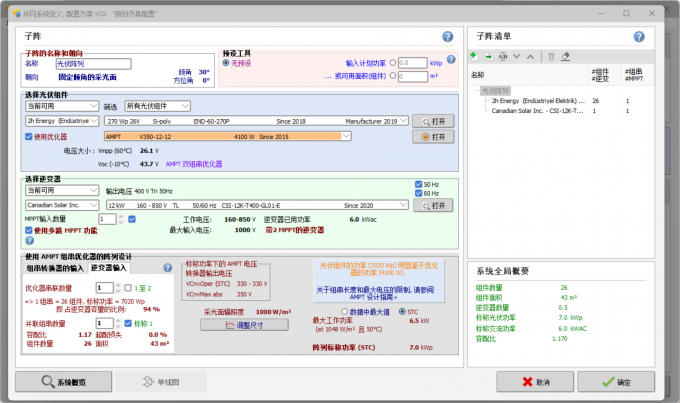
Task: Click the sub-array 名称 text field
Action: click(x=93, y=64)
